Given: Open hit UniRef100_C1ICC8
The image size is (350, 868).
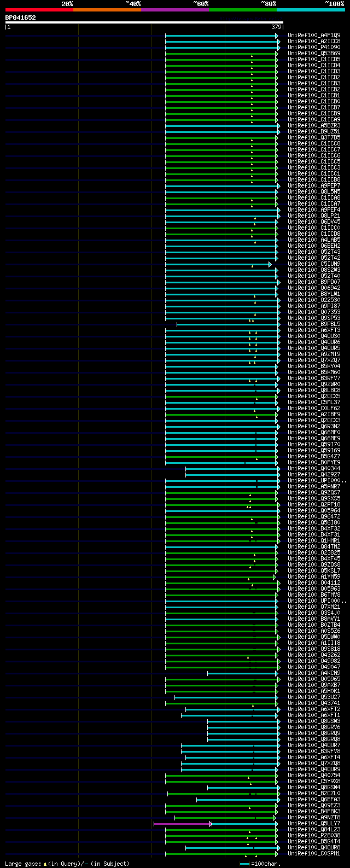Looking at the screenshot, I should coord(314,143).
